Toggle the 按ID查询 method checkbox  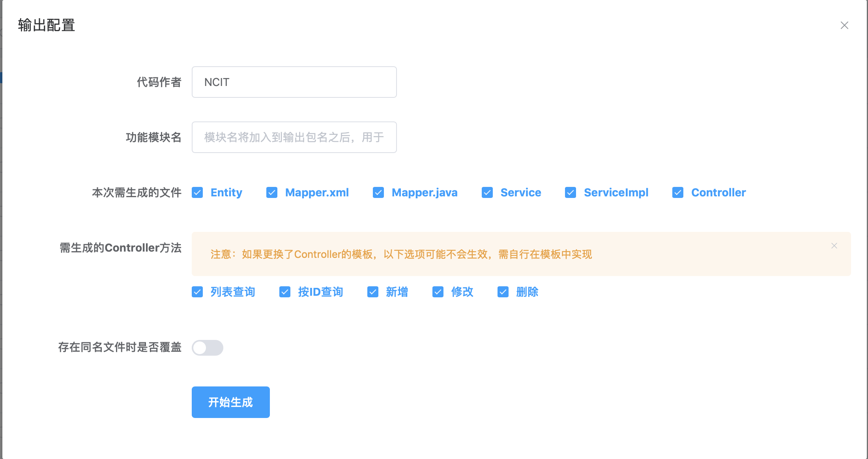(285, 292)
